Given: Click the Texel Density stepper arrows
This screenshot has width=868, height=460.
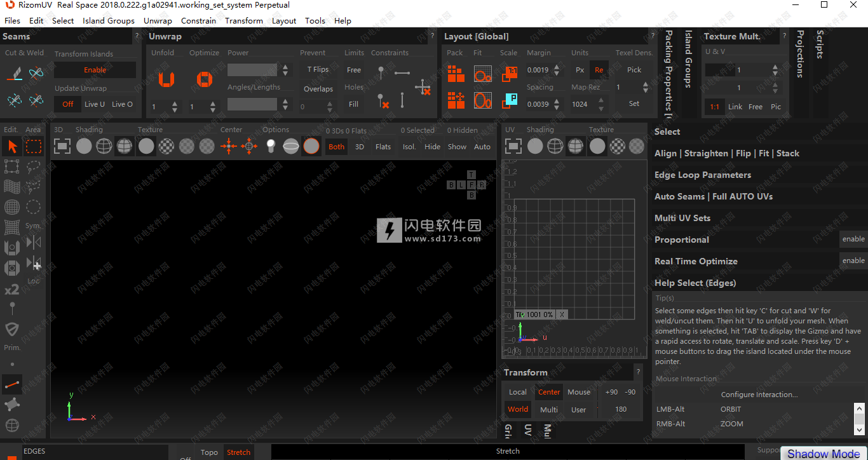Looking at the screenshot, I should pos(646,87).
